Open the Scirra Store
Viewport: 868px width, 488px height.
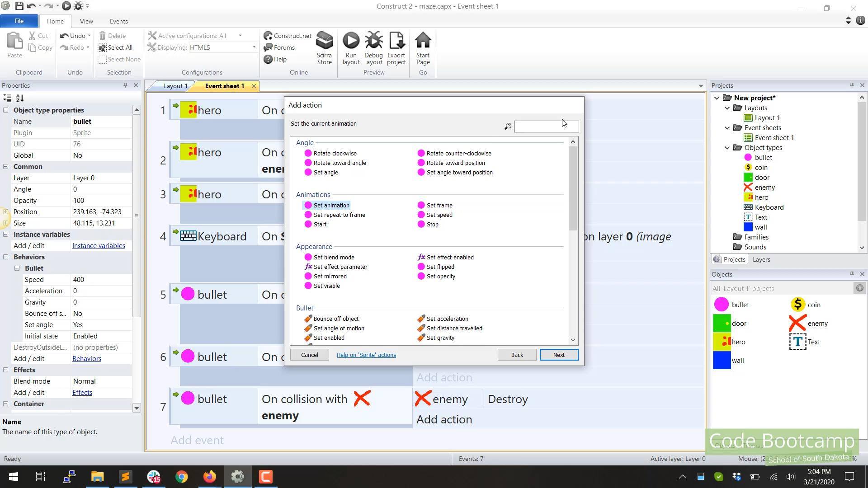324,48
